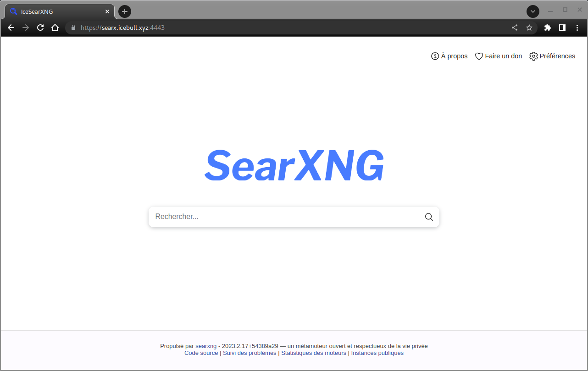Close the IceSearXNG tab
Viewport: 588px width, 371px height.
[x=107, y=11]
